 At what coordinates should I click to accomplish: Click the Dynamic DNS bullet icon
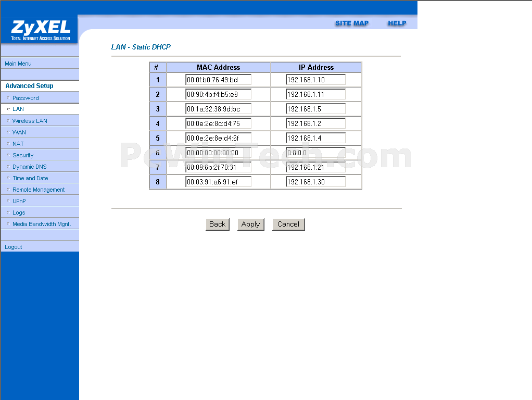pyautogui.click(x=8, y=166)
